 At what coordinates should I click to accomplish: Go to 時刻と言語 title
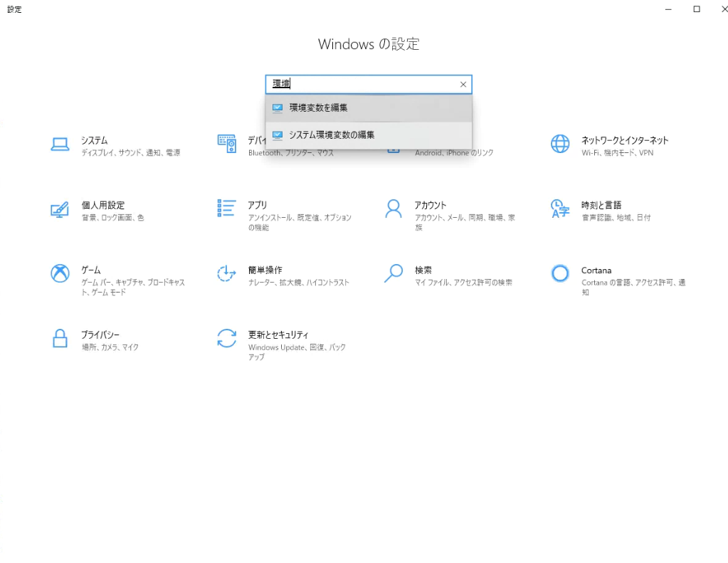(601, 205)
